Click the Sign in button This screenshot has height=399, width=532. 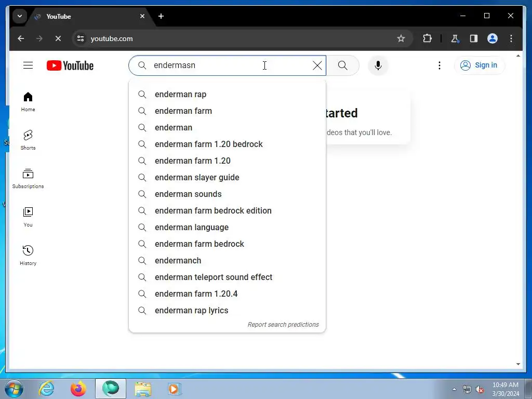point(479,65)
